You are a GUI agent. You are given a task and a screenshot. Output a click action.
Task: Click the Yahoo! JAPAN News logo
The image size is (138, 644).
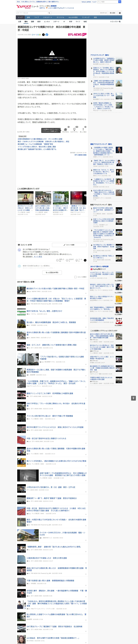[x=27, y=7]
